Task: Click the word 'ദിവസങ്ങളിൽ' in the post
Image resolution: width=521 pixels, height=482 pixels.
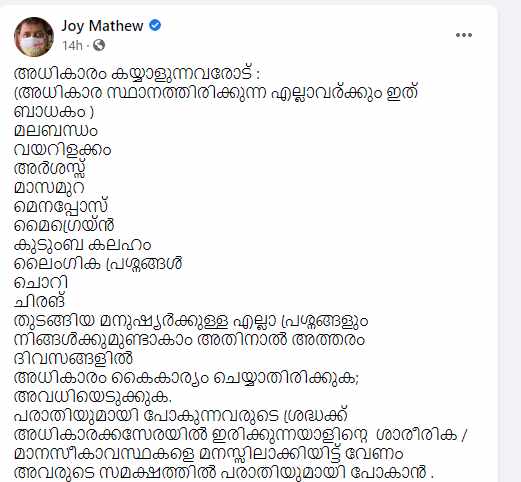Action: 73,359
